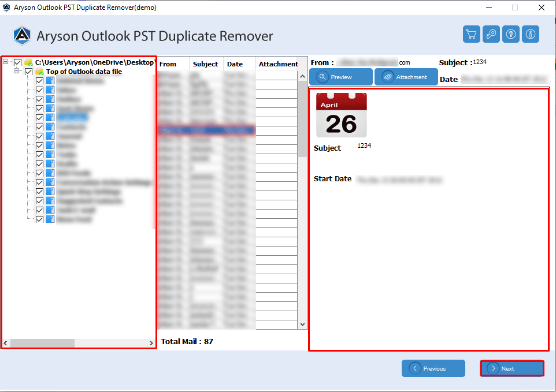
Task: Click the blue icon of the highlighted folder
Action: pyautogui.click(x=50, y=118)
